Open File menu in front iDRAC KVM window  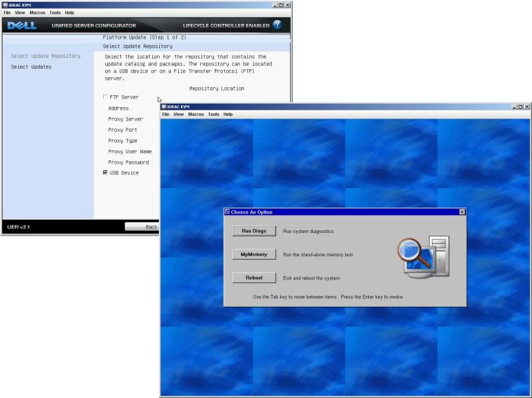pos(166,114)
